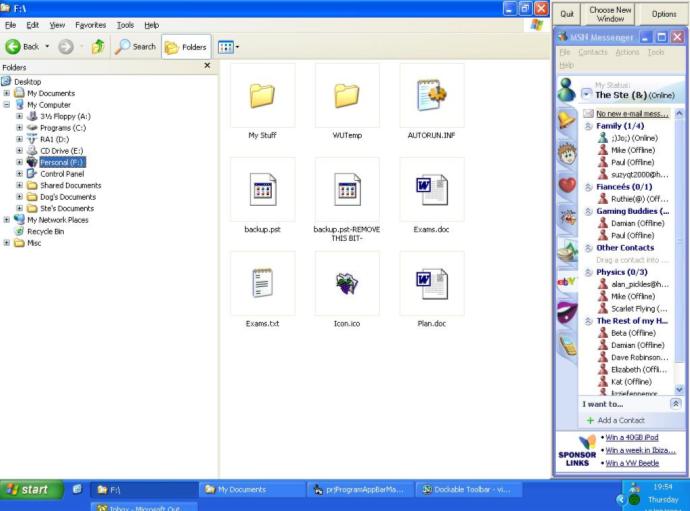Click the 'Win a 40GB iPod' link
Viewport: 690px width, 511px height.
coord(632,438)
